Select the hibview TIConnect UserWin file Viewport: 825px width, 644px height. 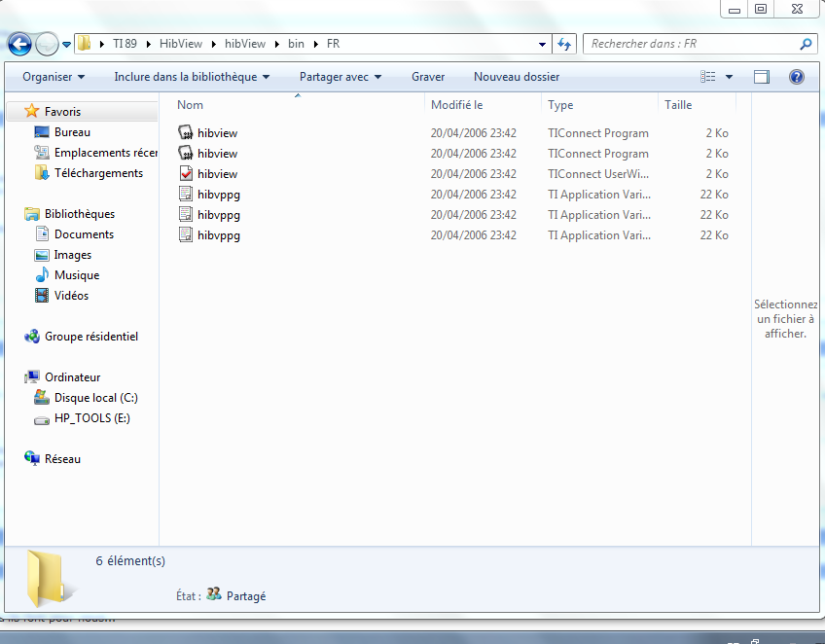coord(217,174)
